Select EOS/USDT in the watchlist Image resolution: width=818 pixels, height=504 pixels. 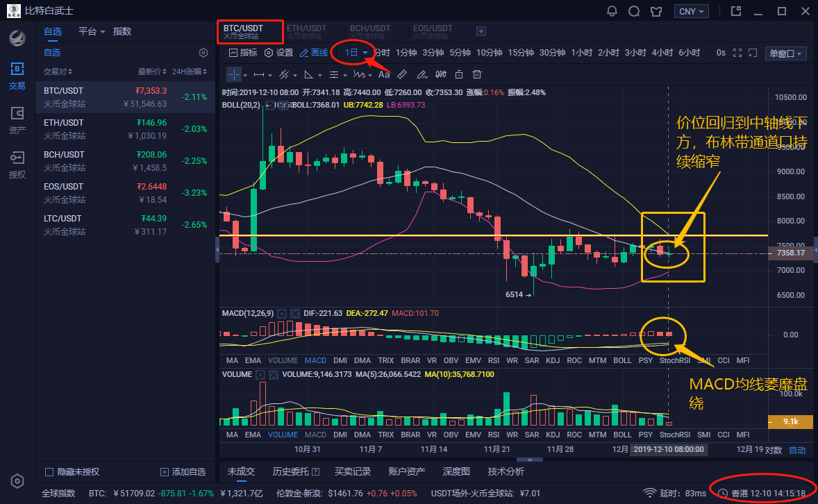[125, 193]
